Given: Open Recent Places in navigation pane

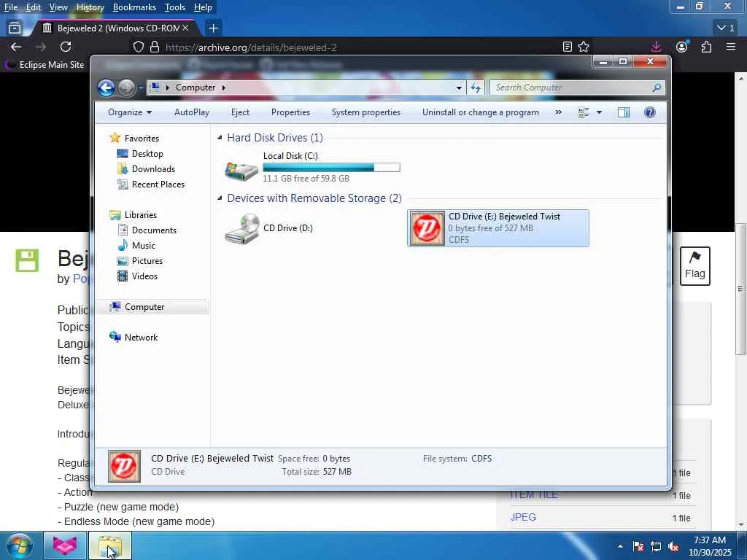Looking at the screenshot, I should pyautogui.click(x=158, y=184).
